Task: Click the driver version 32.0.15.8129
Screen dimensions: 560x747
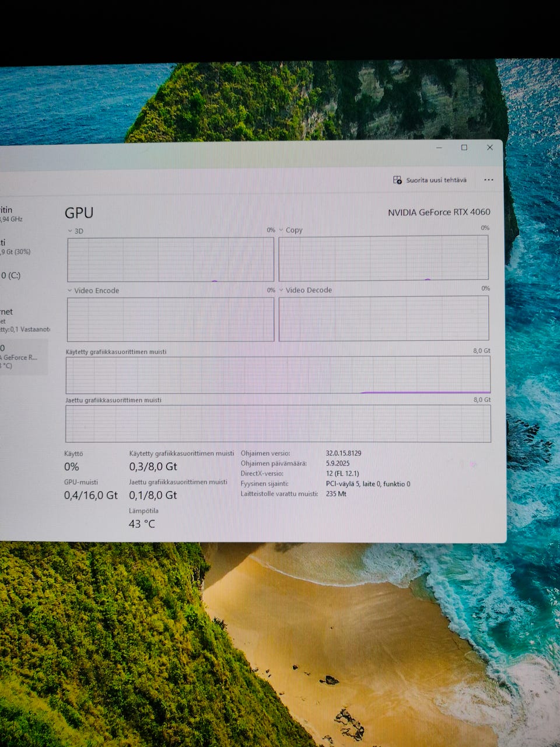Action: point(344,453)
